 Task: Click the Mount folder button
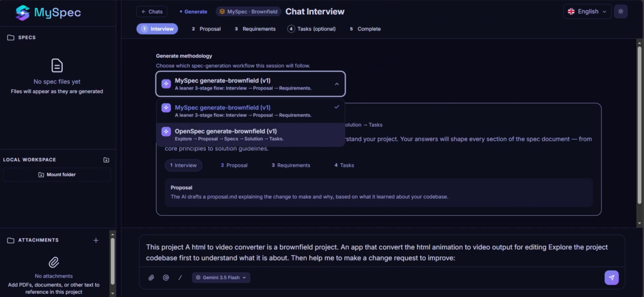(x=57, y=175)
